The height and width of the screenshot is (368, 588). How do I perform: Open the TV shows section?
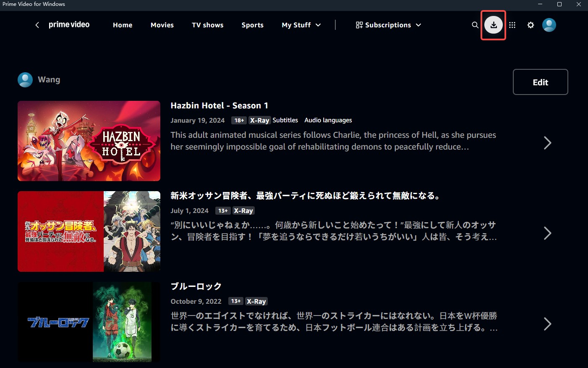point(207,25)
